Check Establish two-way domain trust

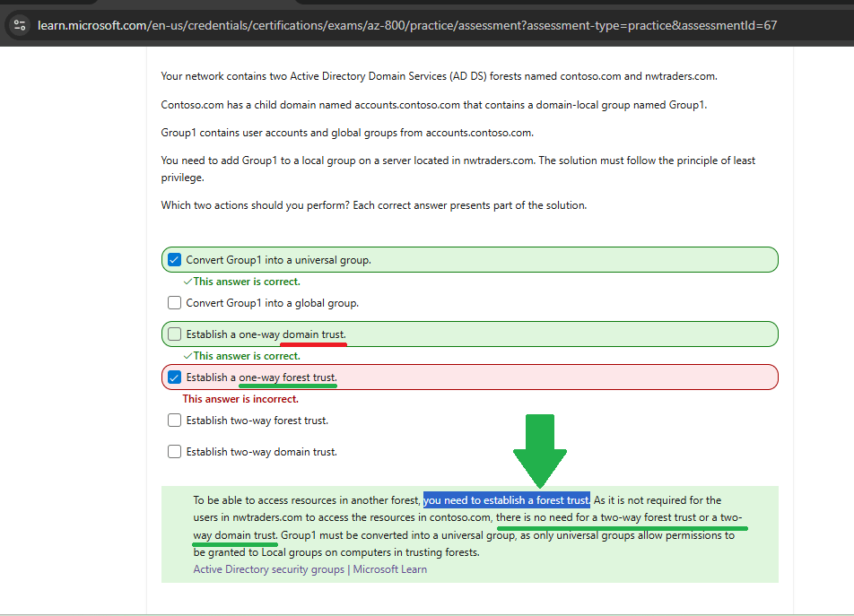click(174, 452)
